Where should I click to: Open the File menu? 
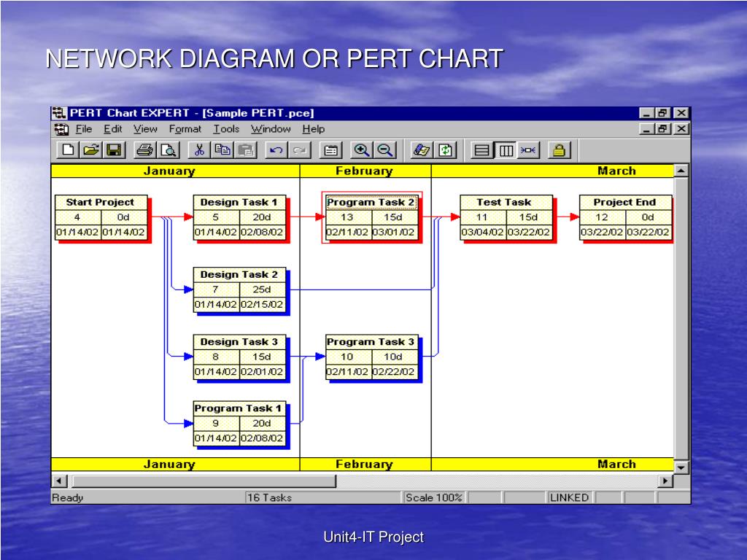84,129
